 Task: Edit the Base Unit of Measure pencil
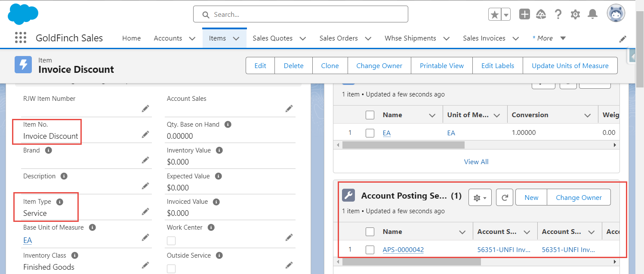[x=145, y=237]
